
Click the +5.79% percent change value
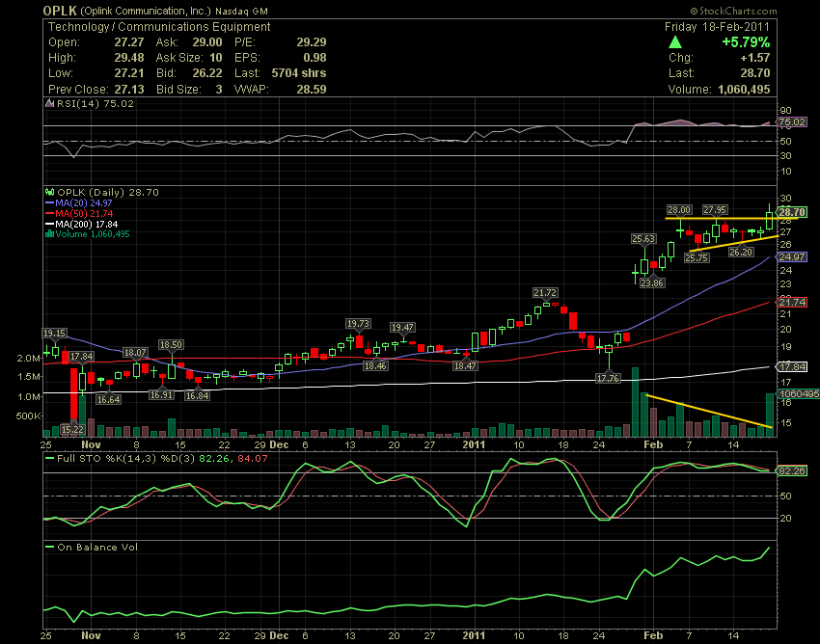[746, 42]
